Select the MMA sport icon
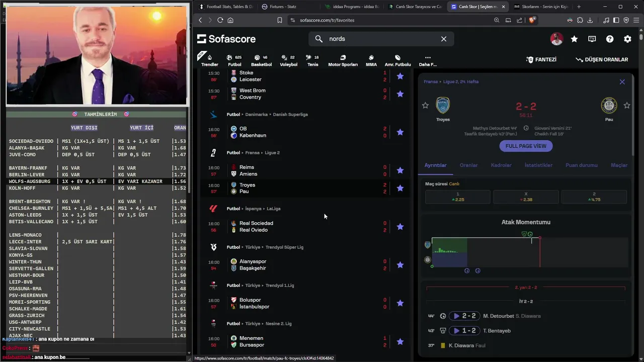The height and width of the screenshot is (362, 644). [371, 60]
